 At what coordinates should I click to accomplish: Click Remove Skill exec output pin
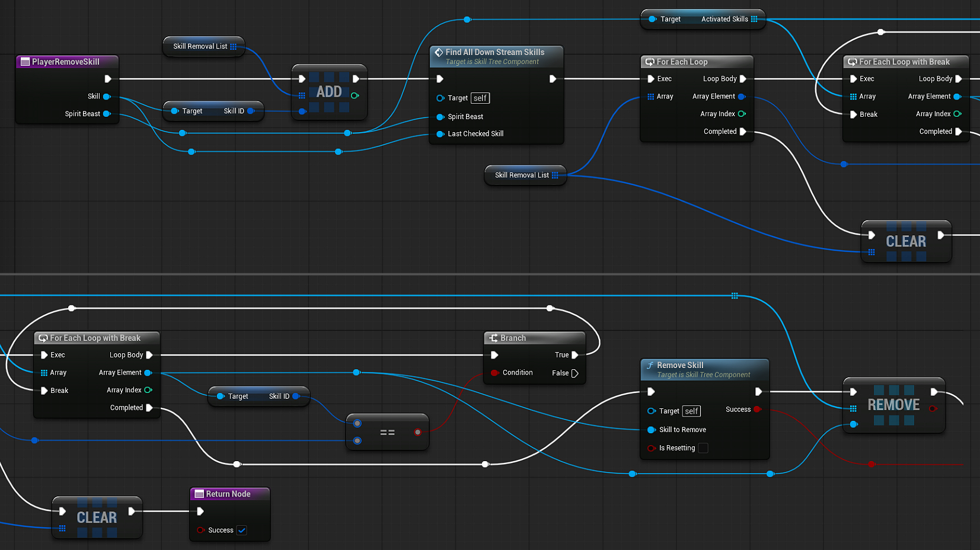(758, 392)
